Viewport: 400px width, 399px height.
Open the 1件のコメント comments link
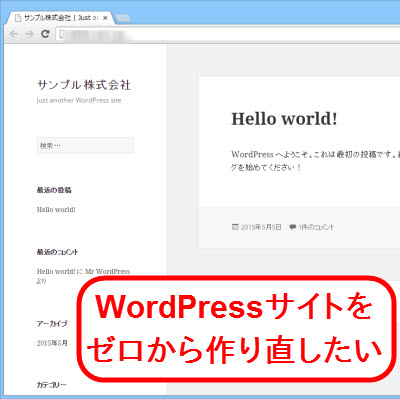pos(316,227)
